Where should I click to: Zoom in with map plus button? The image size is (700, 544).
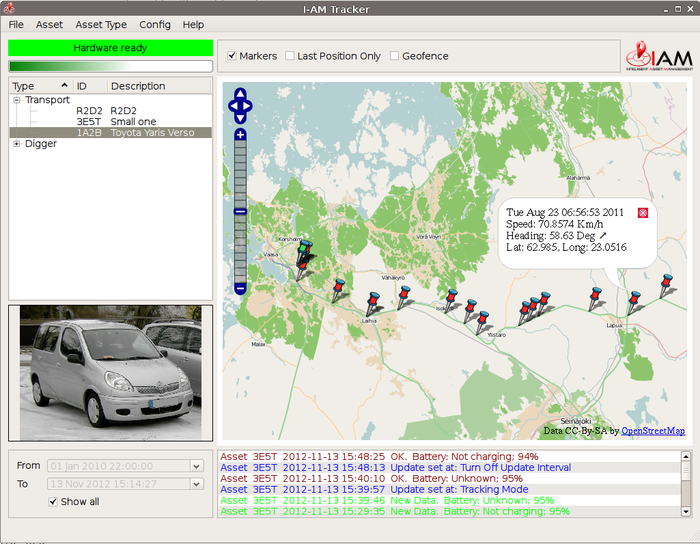[240, 134]
